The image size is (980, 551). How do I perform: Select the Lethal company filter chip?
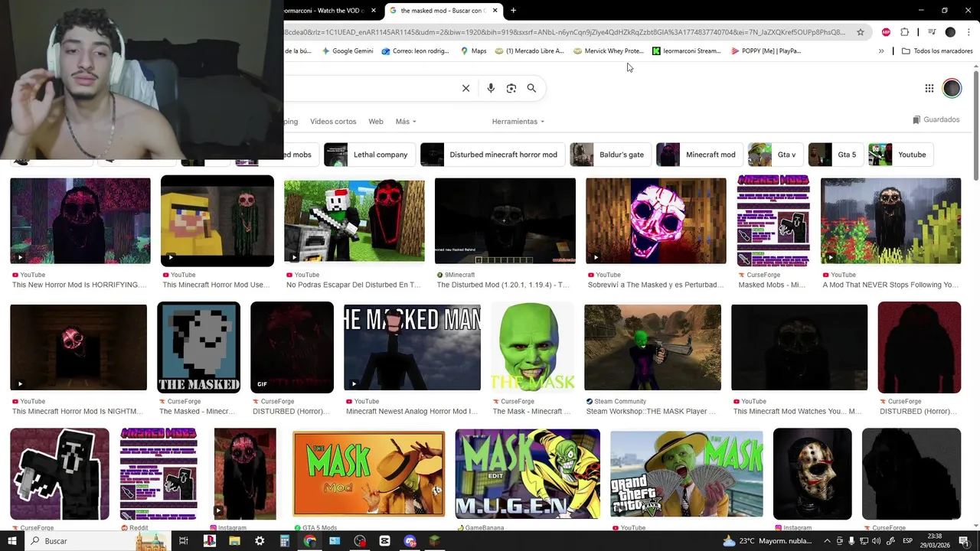point(370,155)
